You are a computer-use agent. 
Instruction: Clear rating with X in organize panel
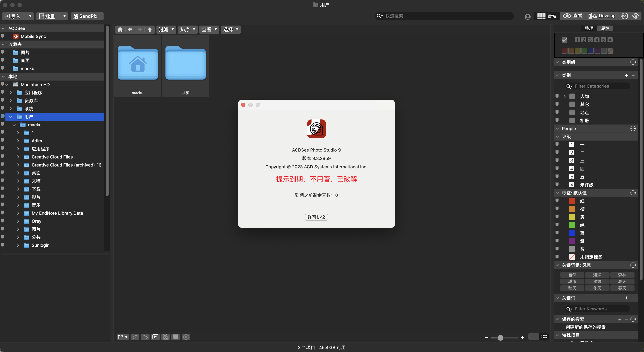click(x=610, y=40)
